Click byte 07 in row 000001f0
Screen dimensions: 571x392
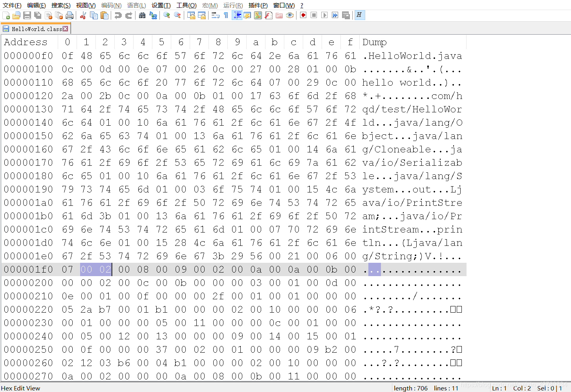click(x=68, y=269)
